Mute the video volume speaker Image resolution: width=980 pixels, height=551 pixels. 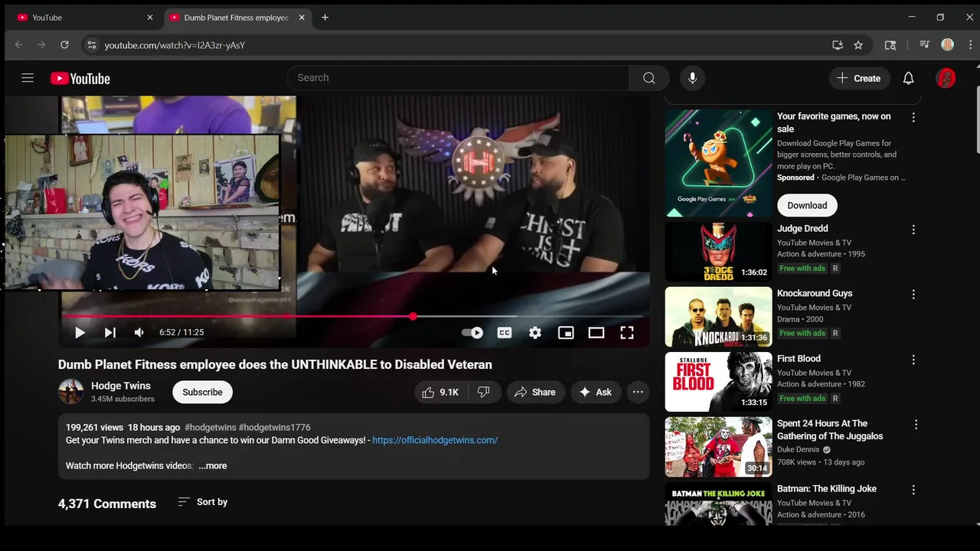coord(139,332)
